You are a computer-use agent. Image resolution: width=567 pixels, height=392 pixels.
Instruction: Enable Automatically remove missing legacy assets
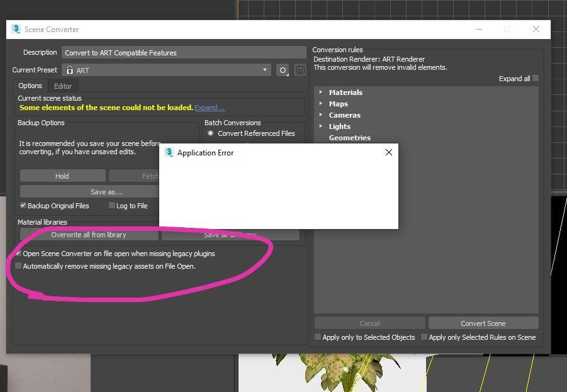pyautogui.click(x=18, y=266)
